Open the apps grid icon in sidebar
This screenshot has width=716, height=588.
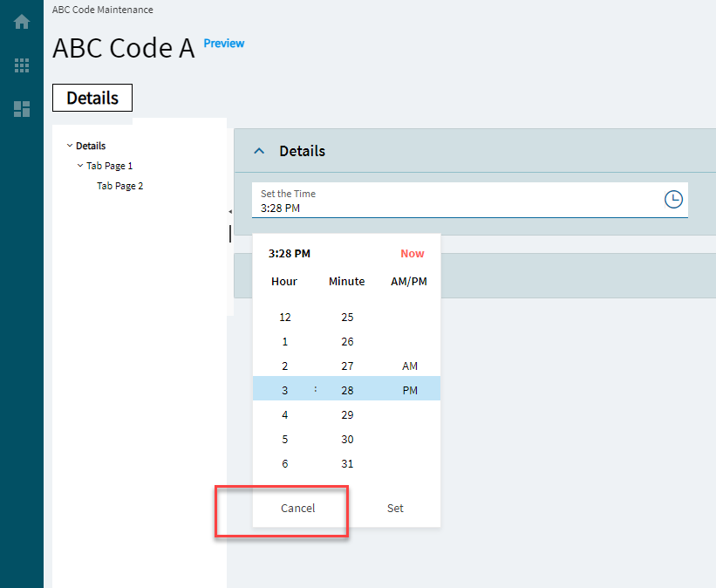click(22, 65)
